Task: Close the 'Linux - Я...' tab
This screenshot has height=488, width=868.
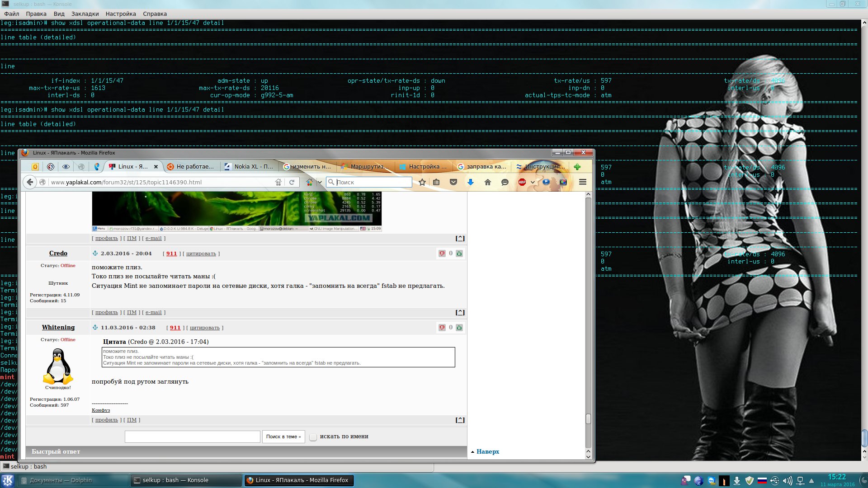Action: point(156,167)
